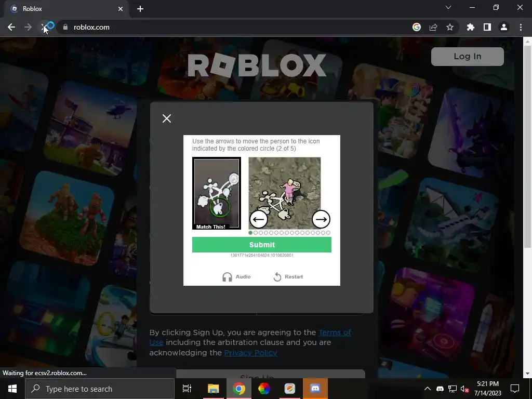The image size is (532, 399).
Task: Click the Discord system tray icon
Action: pos(440,389)
